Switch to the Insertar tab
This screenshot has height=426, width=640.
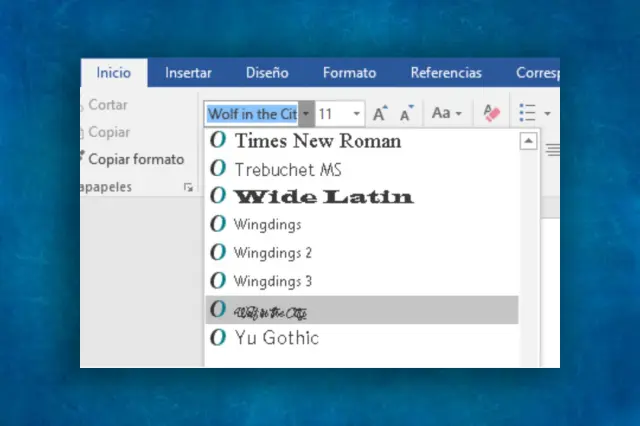188,73
